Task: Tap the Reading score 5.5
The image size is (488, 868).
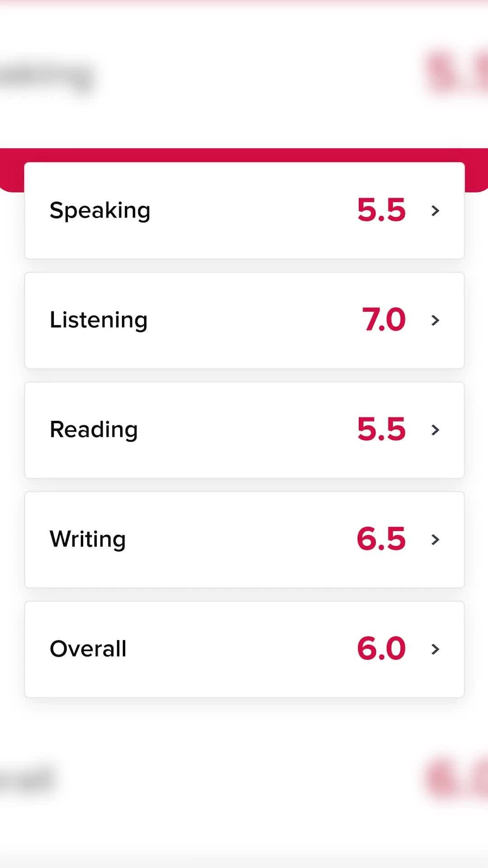Action: (381, 429)
